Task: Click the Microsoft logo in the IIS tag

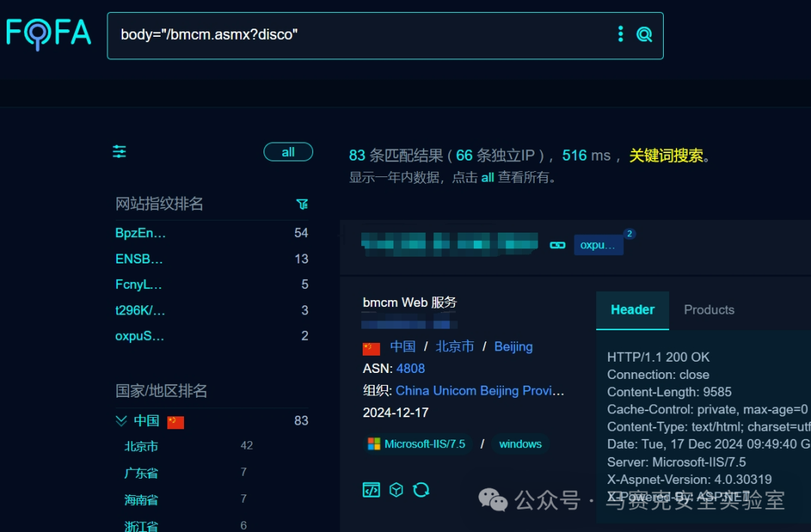Action: [x=373, y=444]
